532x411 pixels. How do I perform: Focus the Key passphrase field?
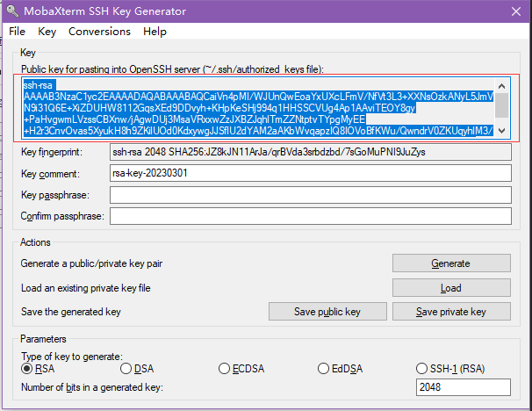[311, 195]
